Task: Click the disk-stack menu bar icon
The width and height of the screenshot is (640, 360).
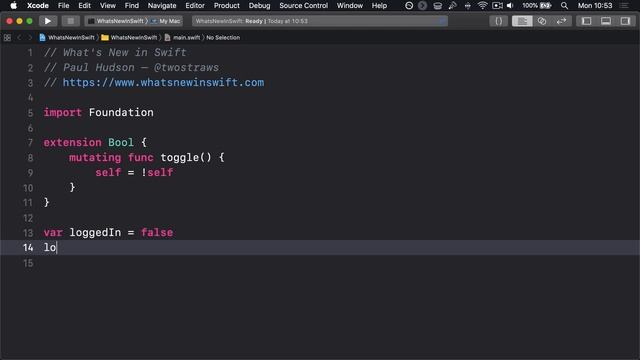Action: coord(438,5)
